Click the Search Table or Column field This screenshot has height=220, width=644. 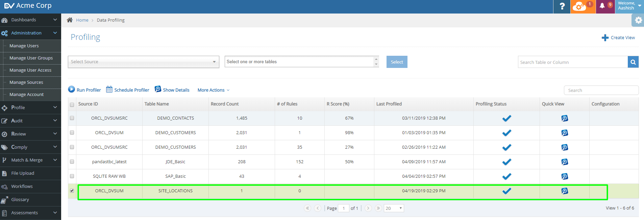point(573,62)
